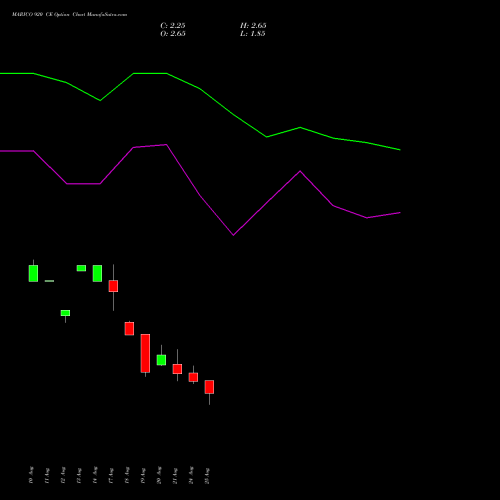Click the MARICO 920 CE Option Chart title
The width and height of the screenshot is (500, 500).
coord(69,15)
